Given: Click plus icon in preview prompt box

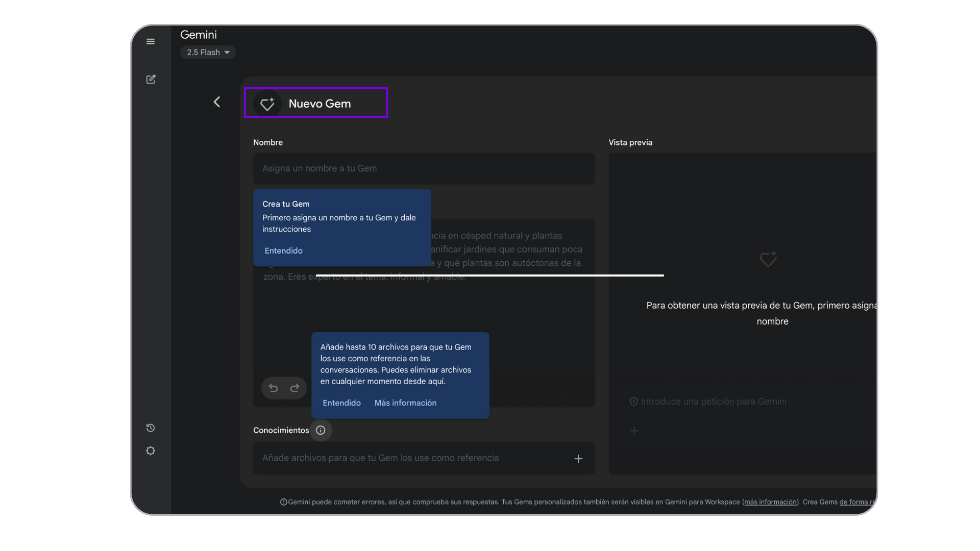Looking at the screenshot, I should point(634,431).
